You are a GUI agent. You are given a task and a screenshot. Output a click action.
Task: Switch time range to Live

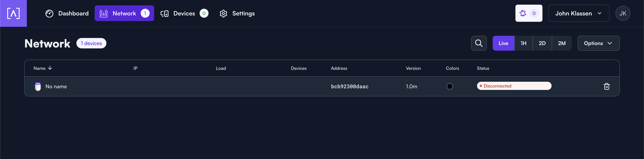point(503,43)
